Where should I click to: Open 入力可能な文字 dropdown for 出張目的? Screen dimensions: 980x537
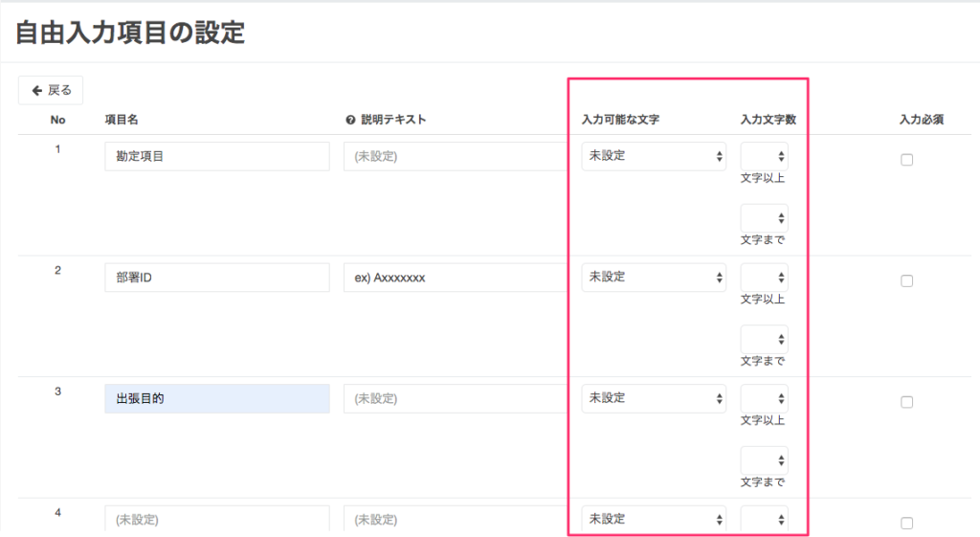654,398
